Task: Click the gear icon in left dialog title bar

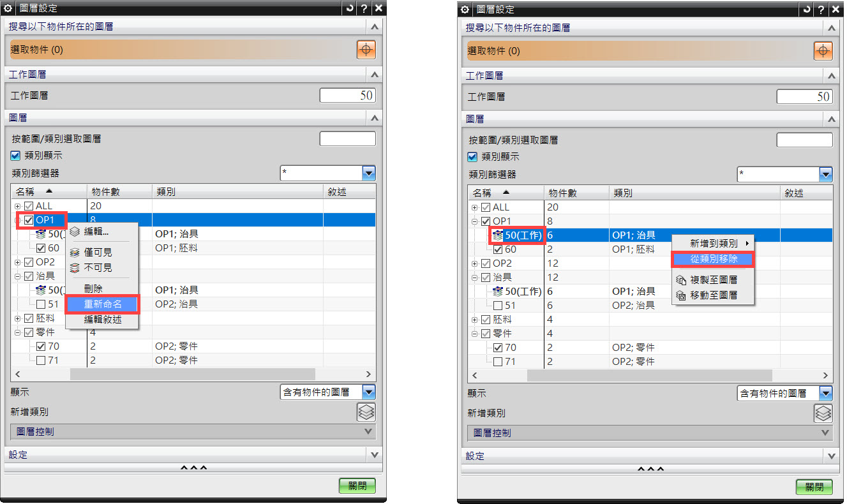Action: [x=8, y=8]
